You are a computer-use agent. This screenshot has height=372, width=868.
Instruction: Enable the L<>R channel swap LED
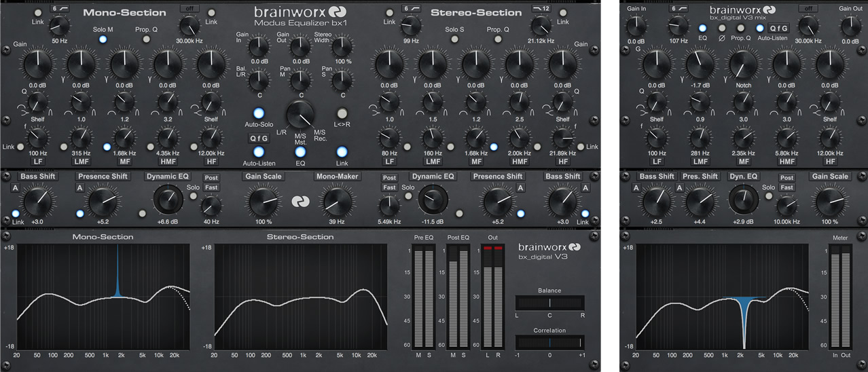[x=342, y=113]
